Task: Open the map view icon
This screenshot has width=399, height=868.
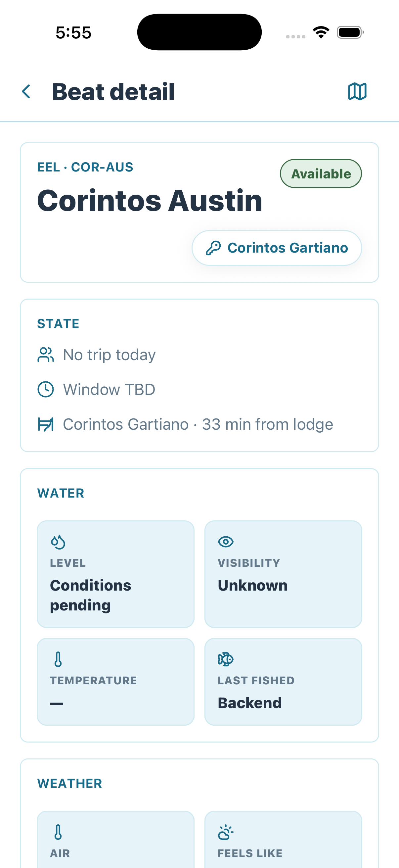Action: 357,91
